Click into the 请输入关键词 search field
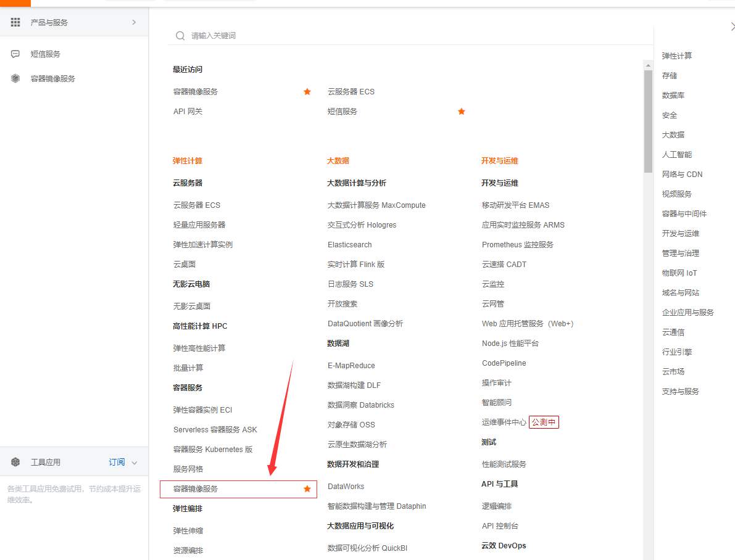This screenshot has width=735, height=560. point(410,36)
